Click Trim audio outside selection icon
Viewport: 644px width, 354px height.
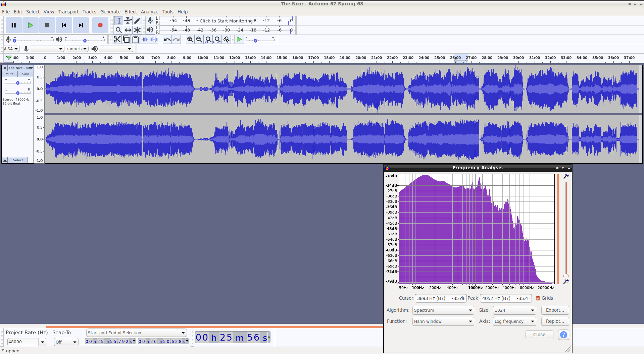click(145, 40)
